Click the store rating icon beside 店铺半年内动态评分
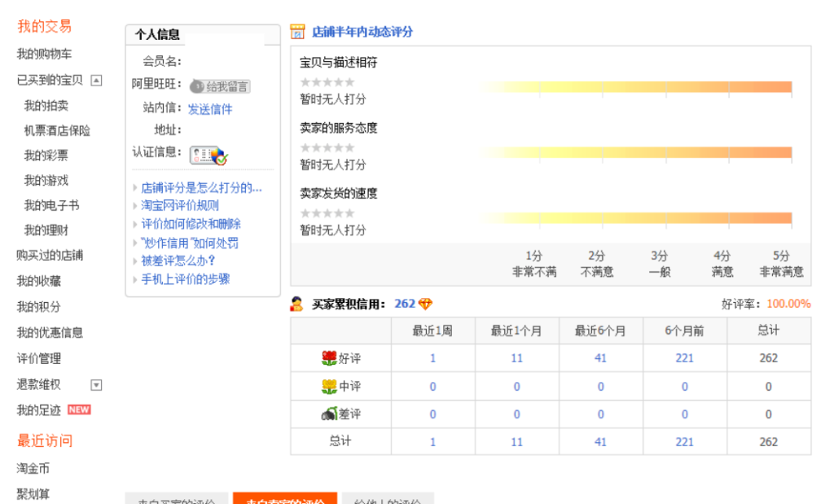 tap(297, 33)
